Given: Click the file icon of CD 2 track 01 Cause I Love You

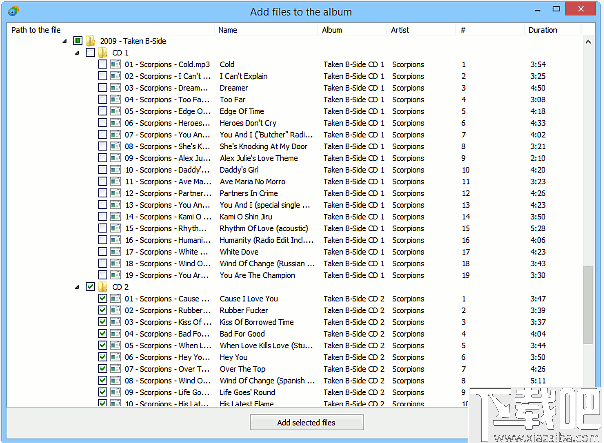Looking at the screenshot, I should point(115,299).
